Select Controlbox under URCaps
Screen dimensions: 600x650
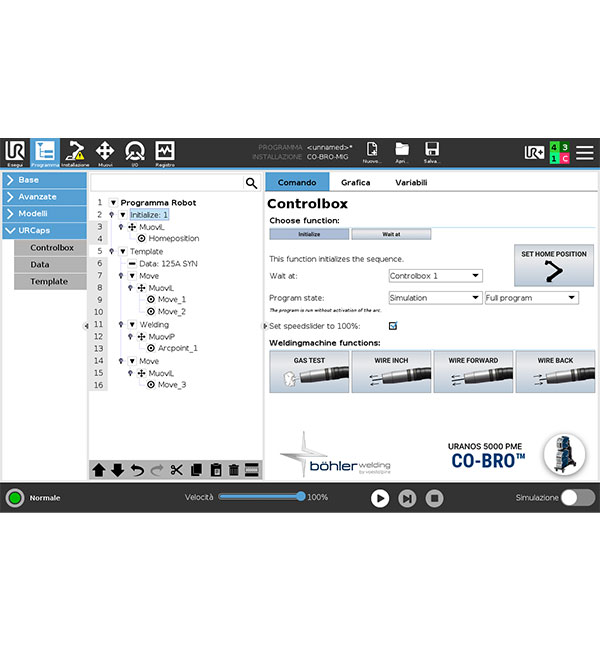pyautogui.click(x=51, y=247)
